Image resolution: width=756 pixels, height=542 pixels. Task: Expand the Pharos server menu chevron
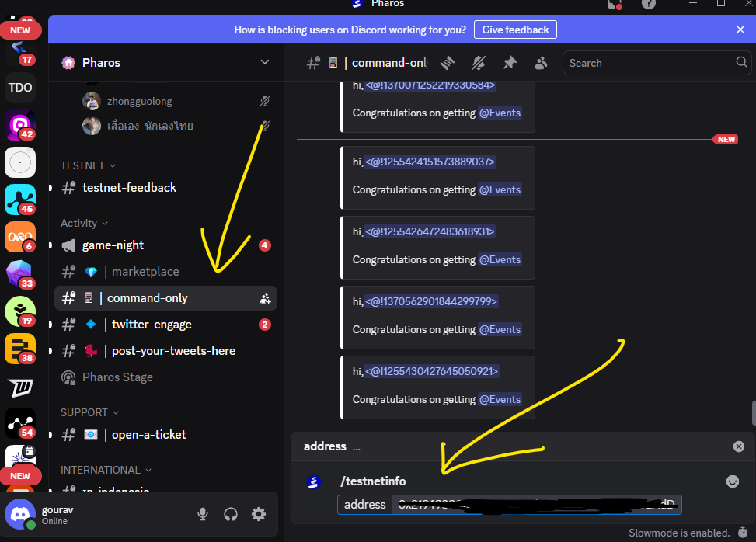(x=265, y=62)
